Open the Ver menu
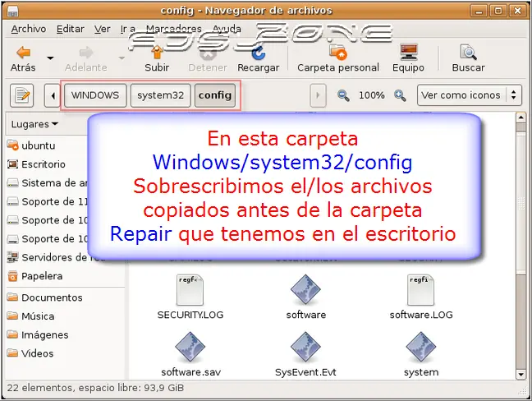The width and height of the screenshot is (532, 401). 102,30
